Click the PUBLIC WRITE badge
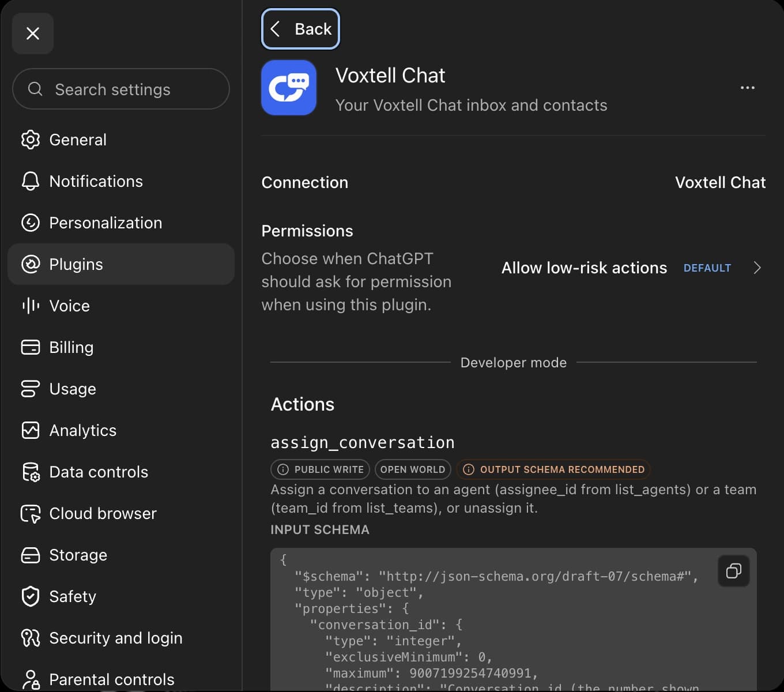Screen dimensions: 784x692 click(x=321, y=469)
